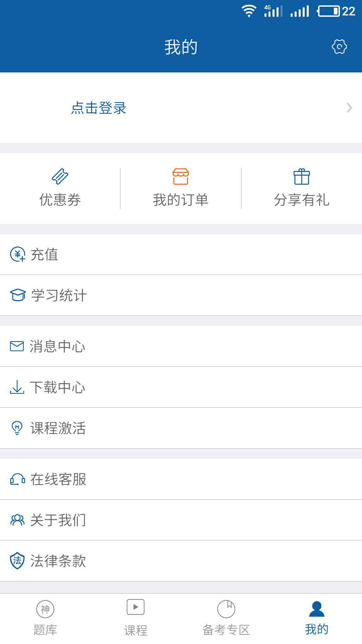The height and width of the screenshot is (644, 362).
Task: Tap the 点击登录 link
Action: [x=99, y=108]
